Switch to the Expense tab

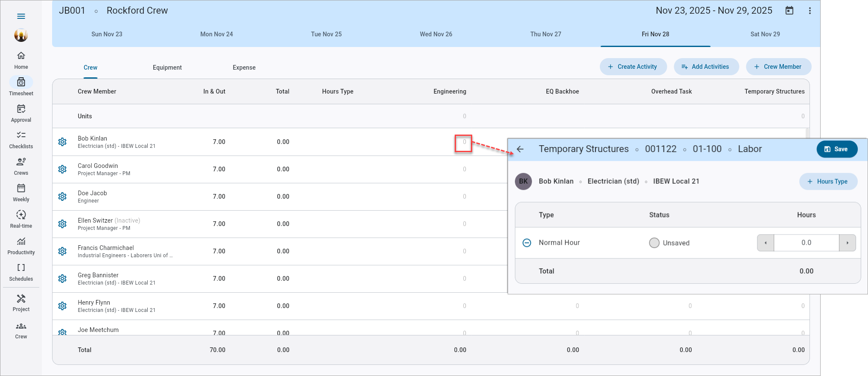tap(244, 68)
